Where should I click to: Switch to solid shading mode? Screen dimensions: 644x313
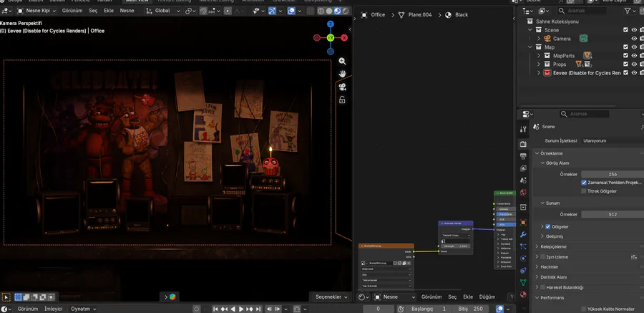[x=329, y=11]
